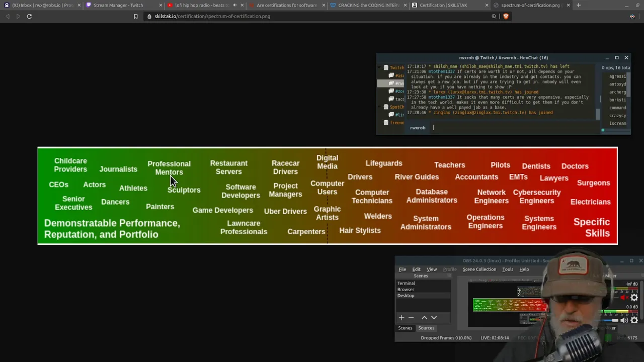Image resolution: width=644 pixels, height=362 pixels.
Task: Switch to the Sources tab in OBS
Action: point(426,328)
